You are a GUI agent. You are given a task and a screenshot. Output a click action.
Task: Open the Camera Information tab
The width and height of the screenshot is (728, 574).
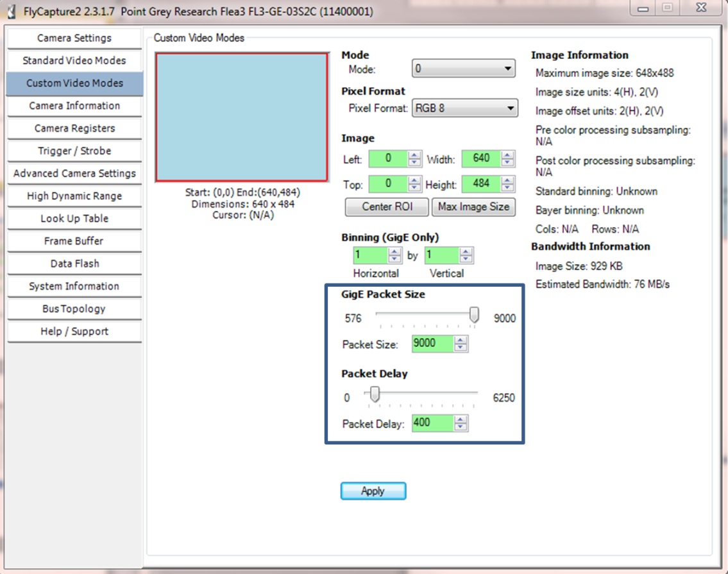(74, 106)
